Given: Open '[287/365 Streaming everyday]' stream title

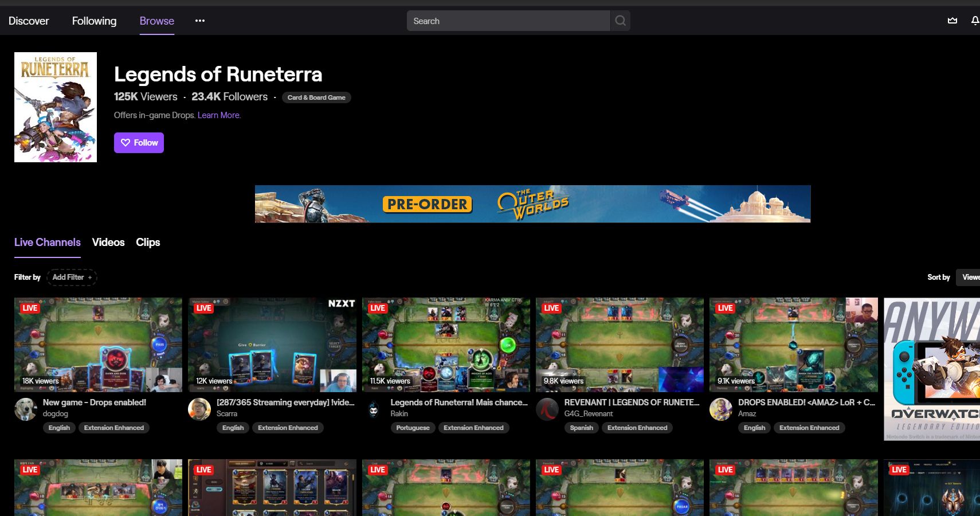Looking at the screenshot, I should coord(285,402).
